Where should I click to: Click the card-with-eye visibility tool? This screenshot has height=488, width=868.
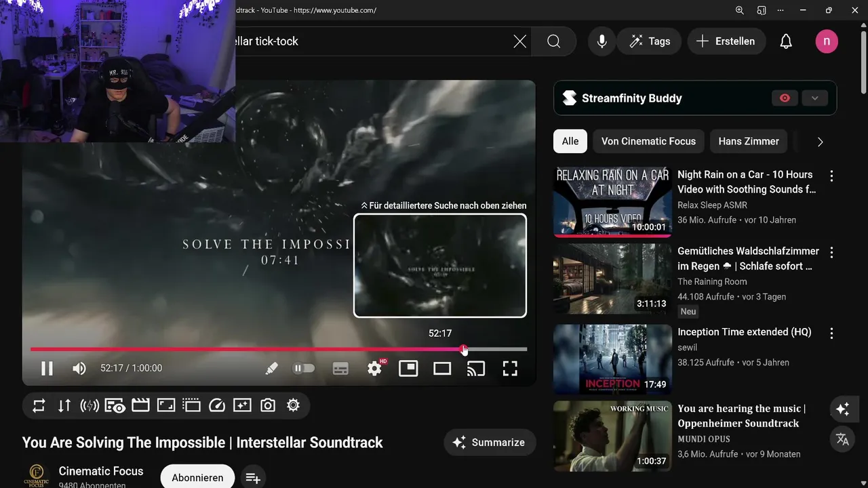coord(115,405)
